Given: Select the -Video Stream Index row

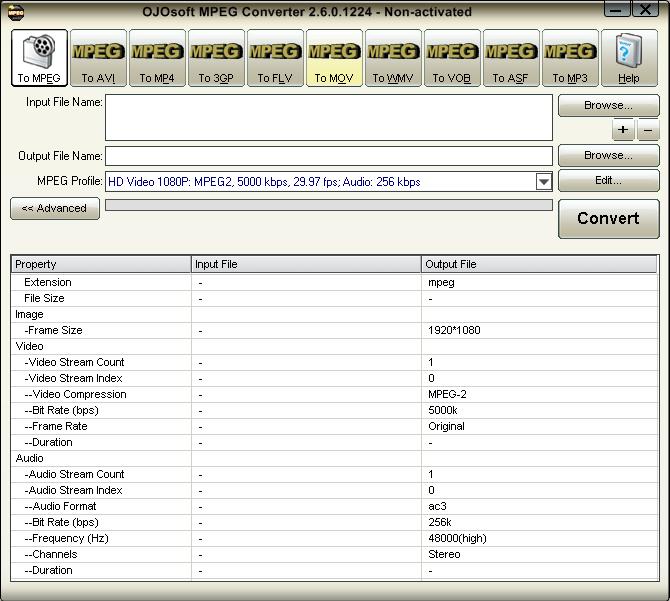Looking at the screenshot, I should pyautogui.click(x=335, y=378).
